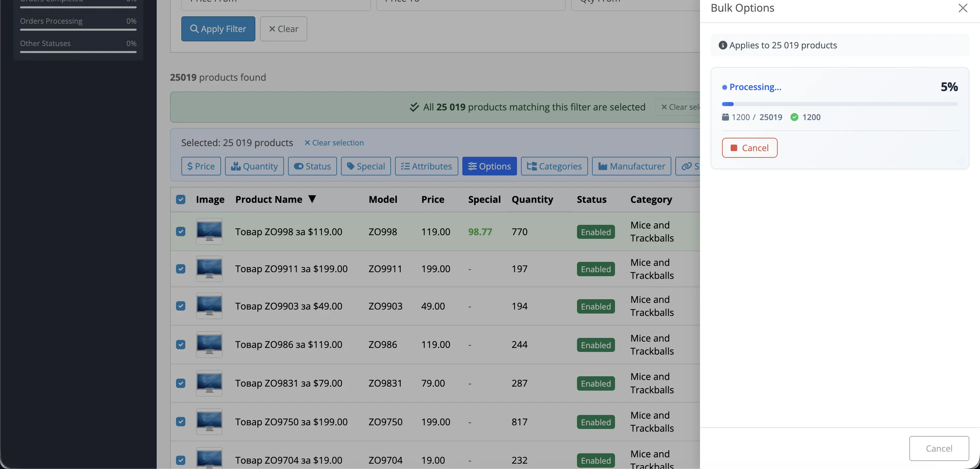Screen dimensions: 980x469
Task: Open the ZO986 product thumbnail
Action: click(x=209, y=345)
